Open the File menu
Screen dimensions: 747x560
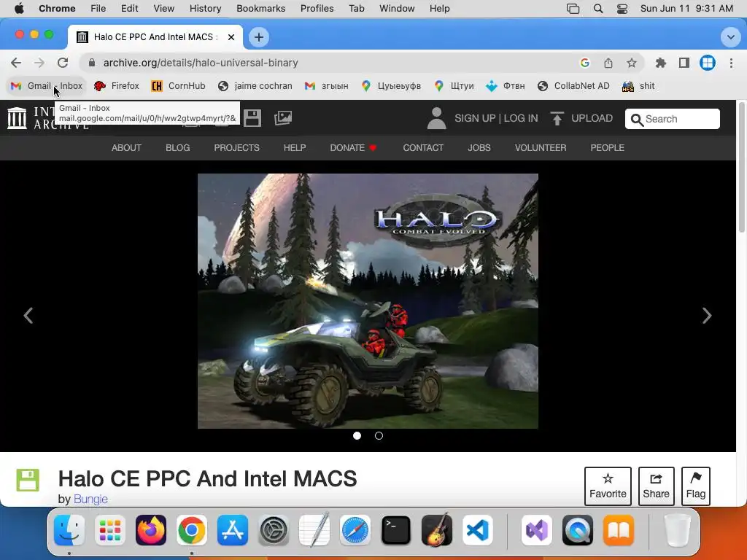(98, 9)
